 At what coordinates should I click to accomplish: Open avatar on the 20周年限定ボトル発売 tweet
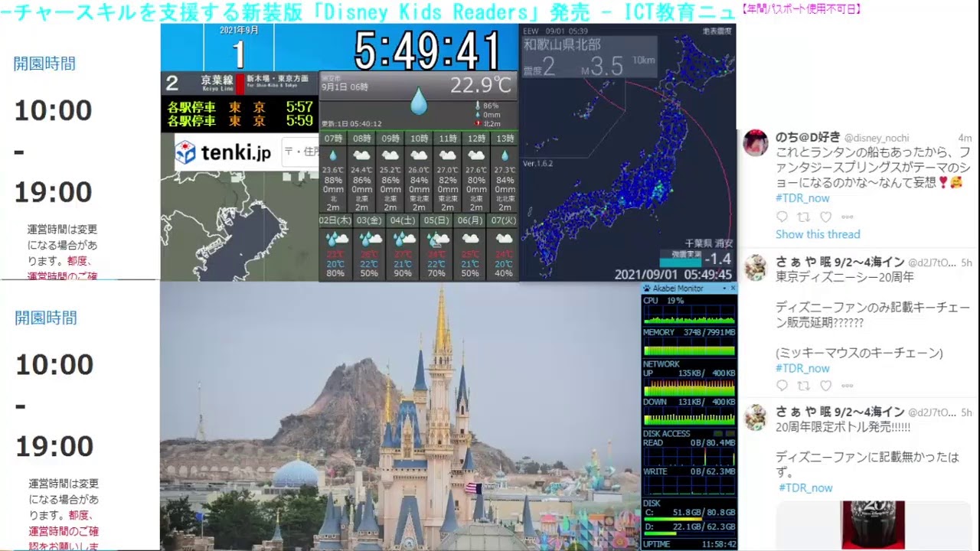tap(756, 417)
